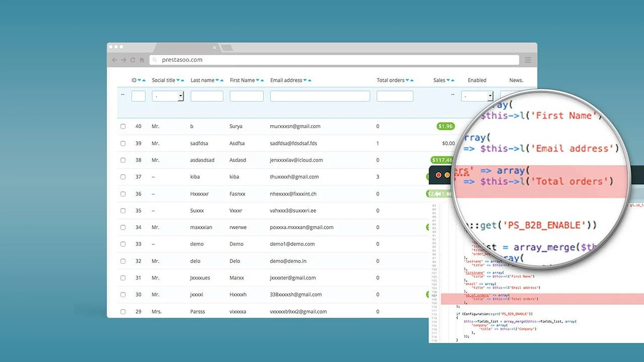Click the browser back arrow
This screenshot has height=362, width=644.
point(114,60)
